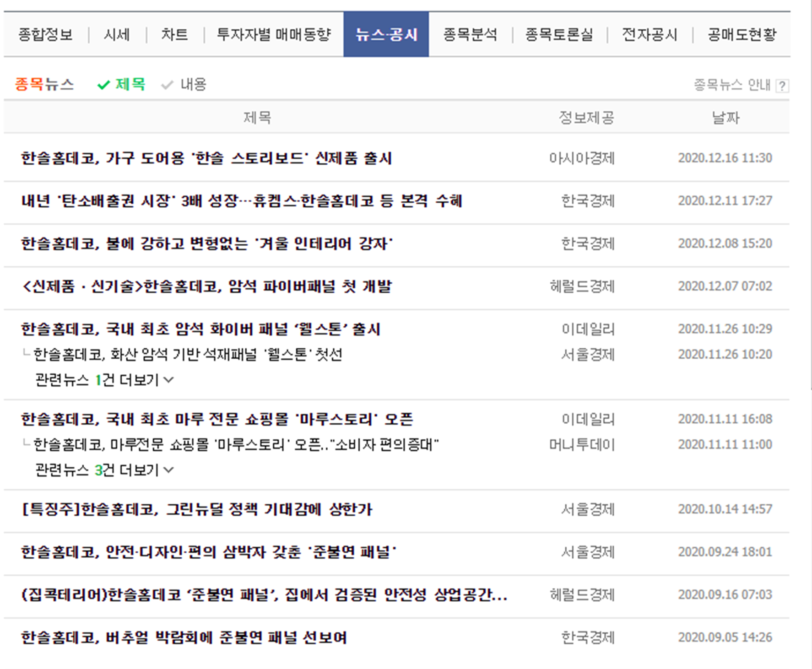812x669 pixels.
Task: Click 헤럴드경제 for the 2020.12.07 article
Action: (x=582, y=286)
